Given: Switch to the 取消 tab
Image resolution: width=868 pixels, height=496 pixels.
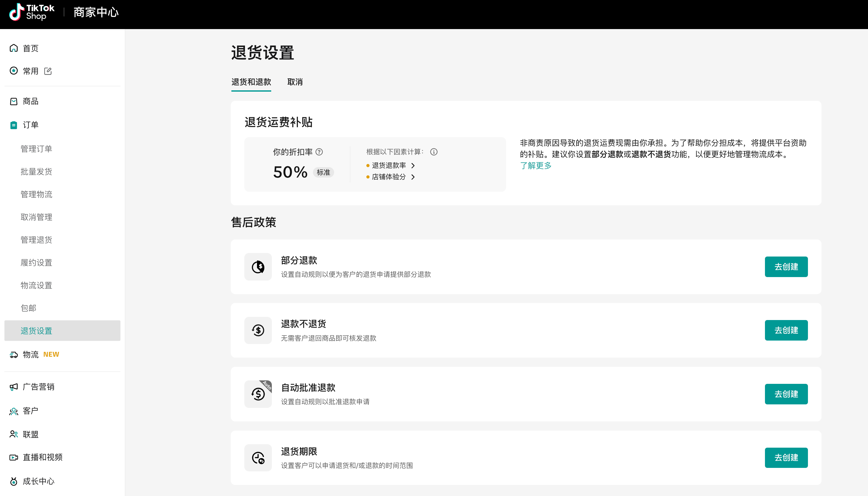Looking at the screenshot, I should (x=295, y=82).
